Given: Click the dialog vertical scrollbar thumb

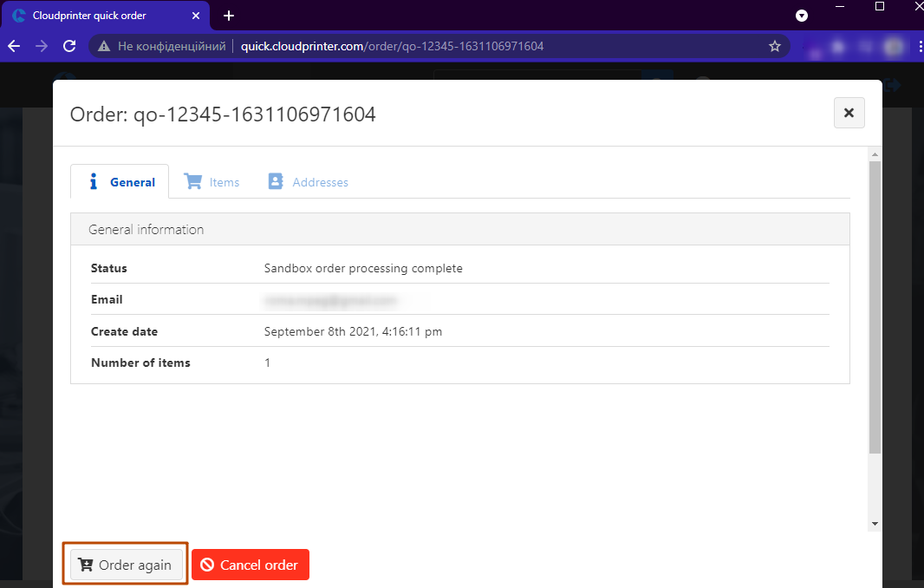Looking at the screenshot, I should (875, 307).
